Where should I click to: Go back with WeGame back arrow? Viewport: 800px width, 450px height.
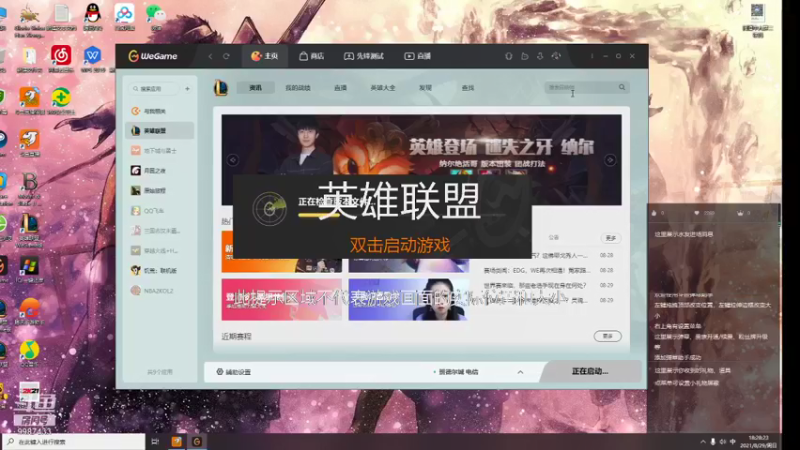pyautogui.click(x=210, y=56)
